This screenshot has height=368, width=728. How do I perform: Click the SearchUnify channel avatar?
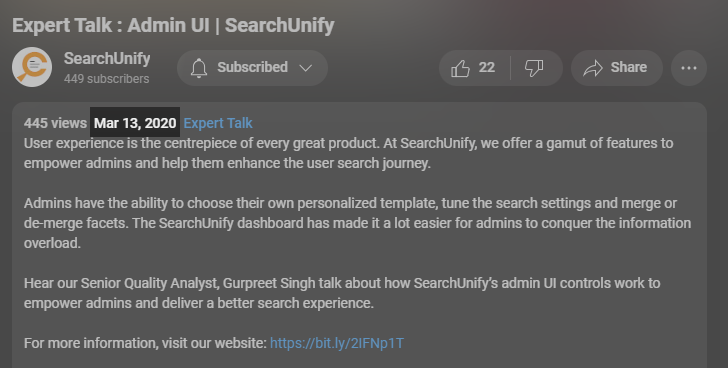click(x=32, y=67)
